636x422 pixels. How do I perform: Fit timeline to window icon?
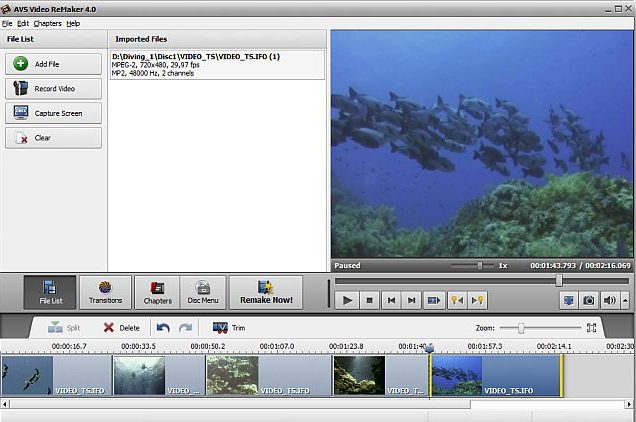pos(591,328)
